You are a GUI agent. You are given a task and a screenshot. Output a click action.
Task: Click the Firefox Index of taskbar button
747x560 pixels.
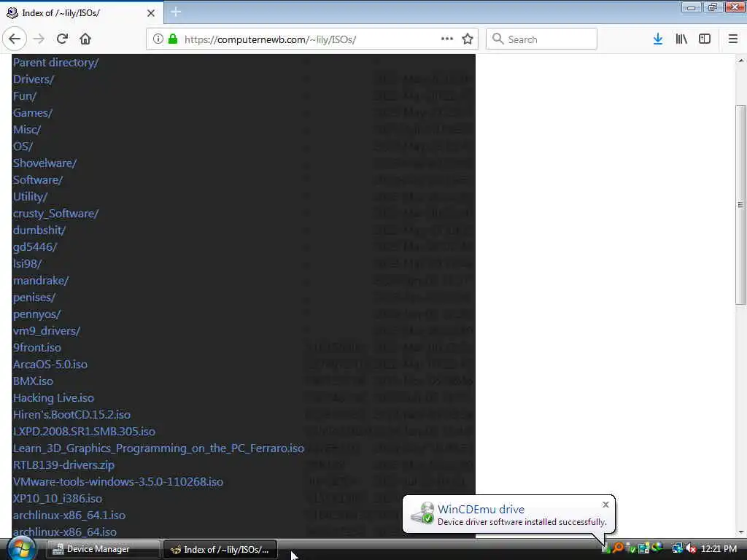coord(220,549)
